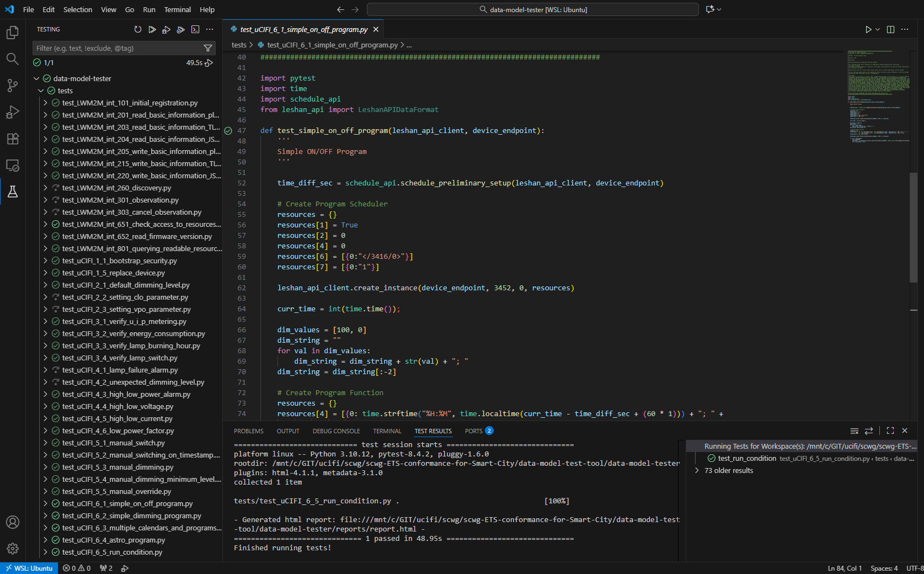Open the Help menu
This screenshot has height=574, width=924.
pos(207,9)
